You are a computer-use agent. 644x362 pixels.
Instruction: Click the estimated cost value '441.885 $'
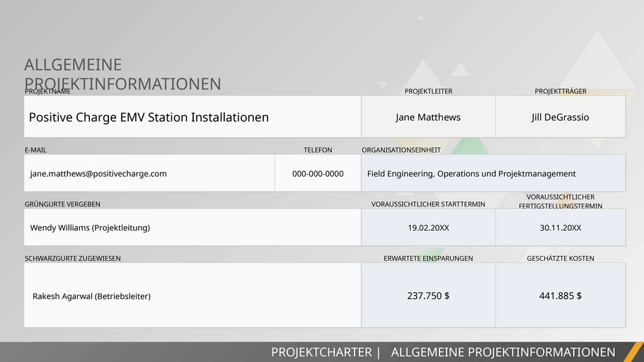[560, 295]
